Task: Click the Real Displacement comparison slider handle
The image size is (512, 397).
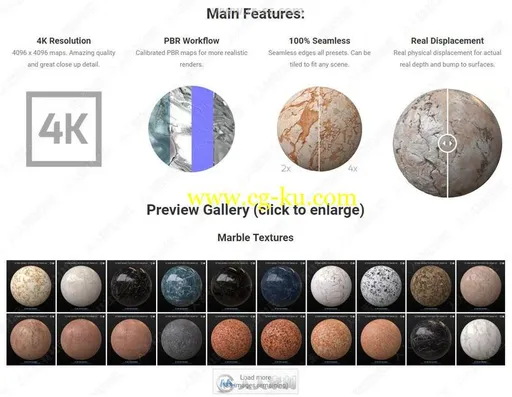Action: pyautogui.click(x=447, y=143)
